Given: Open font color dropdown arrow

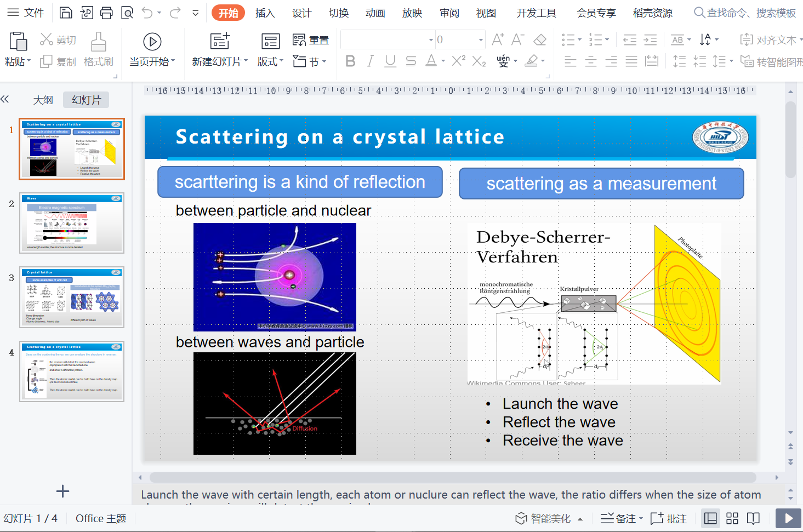Looking at the screenshot, I should [443, 61].
